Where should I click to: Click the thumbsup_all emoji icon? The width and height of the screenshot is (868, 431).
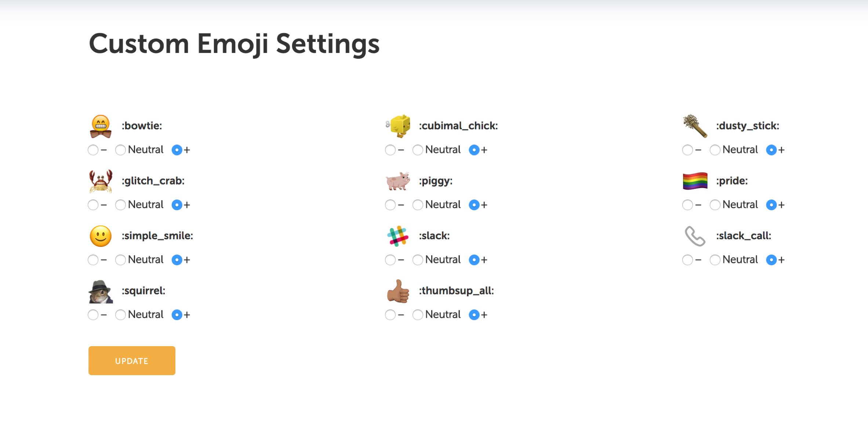pyautogui.click(x=398, y=291)
